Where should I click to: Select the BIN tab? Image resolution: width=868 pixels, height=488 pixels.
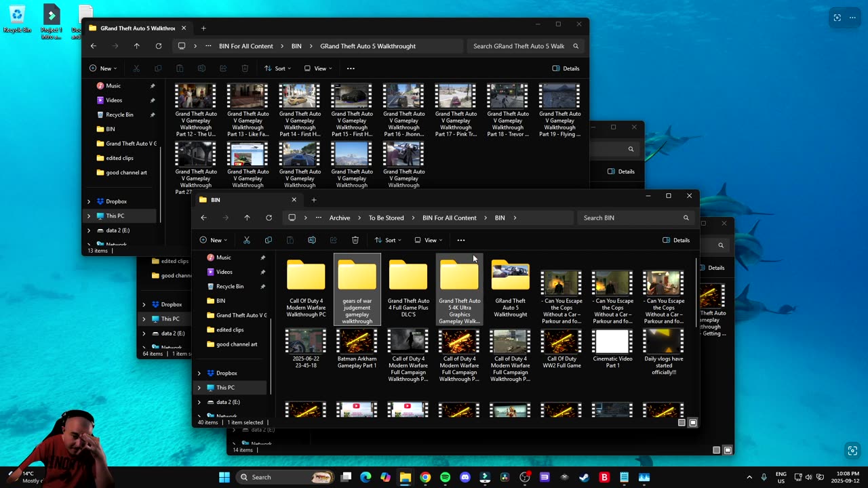coord(248,200)
